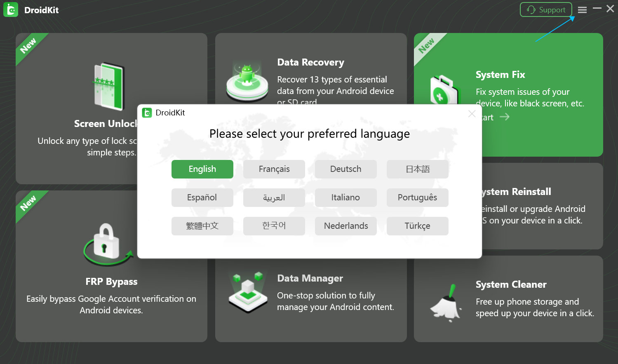The height and width of the screenshot is (364, 618).
Task: Minimize the DroidKit window
Action: click(x=597, y=9)
